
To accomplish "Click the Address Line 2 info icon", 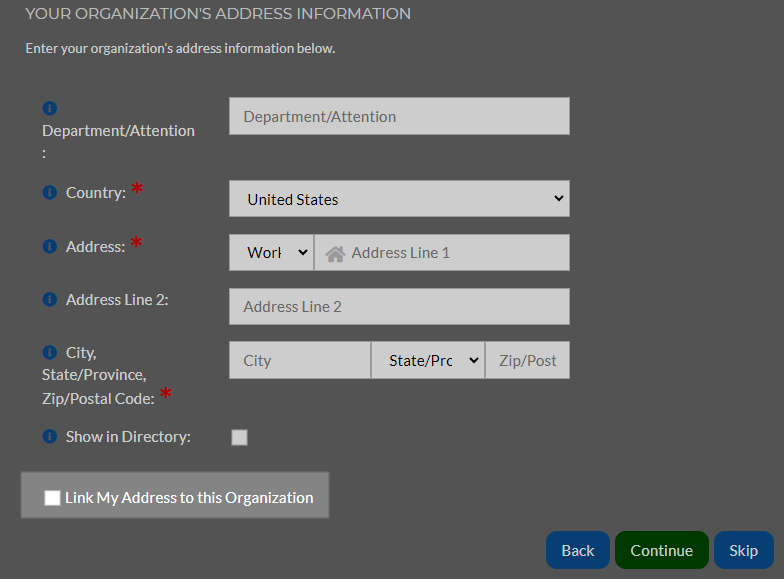I will tap(50, 299).
